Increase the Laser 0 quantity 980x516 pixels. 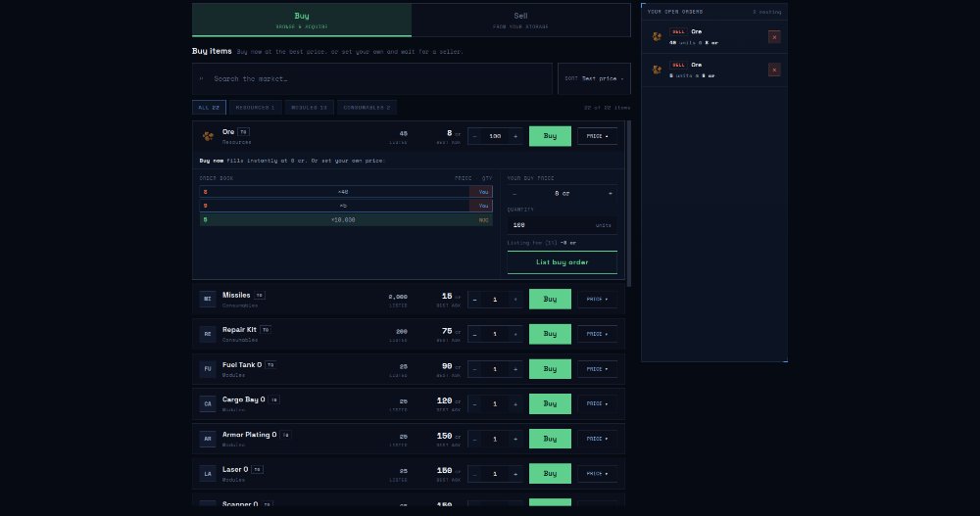(x=515, y=474)
